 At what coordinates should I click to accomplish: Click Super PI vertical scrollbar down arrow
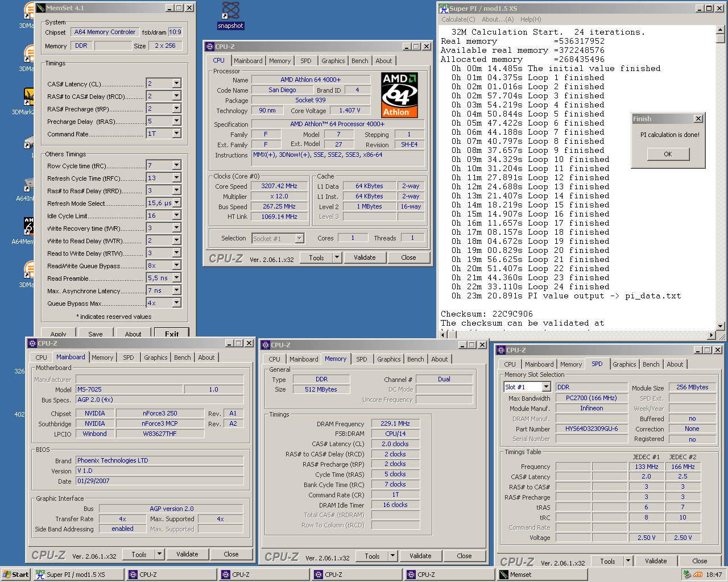(x=721, y=326)
